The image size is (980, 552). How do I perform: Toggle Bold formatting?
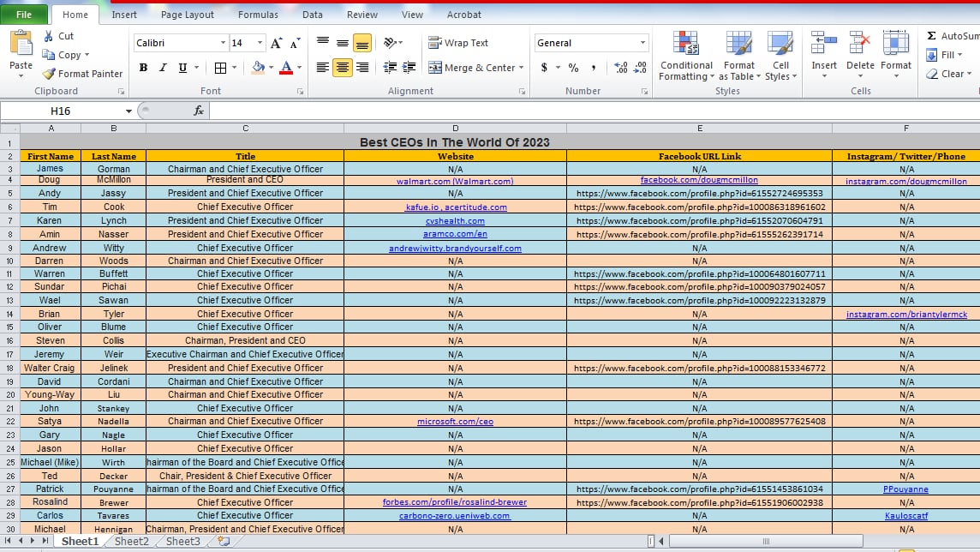143,68
